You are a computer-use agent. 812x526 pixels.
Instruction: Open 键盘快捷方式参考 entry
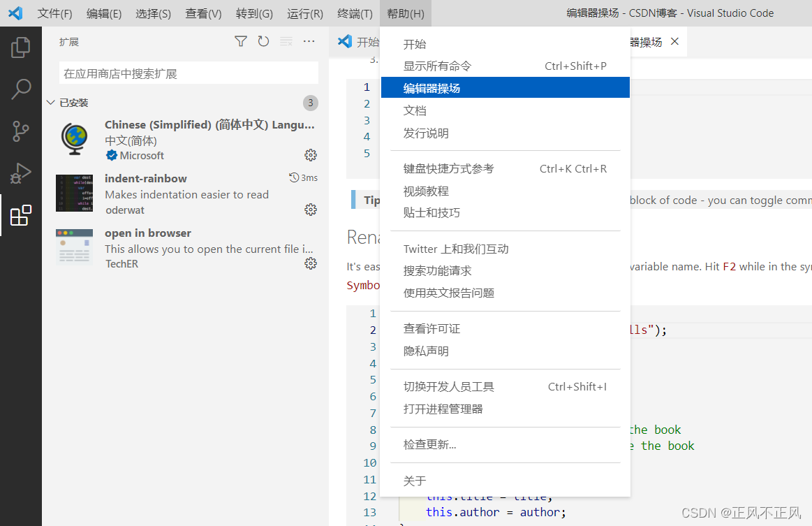coord(505,168)
